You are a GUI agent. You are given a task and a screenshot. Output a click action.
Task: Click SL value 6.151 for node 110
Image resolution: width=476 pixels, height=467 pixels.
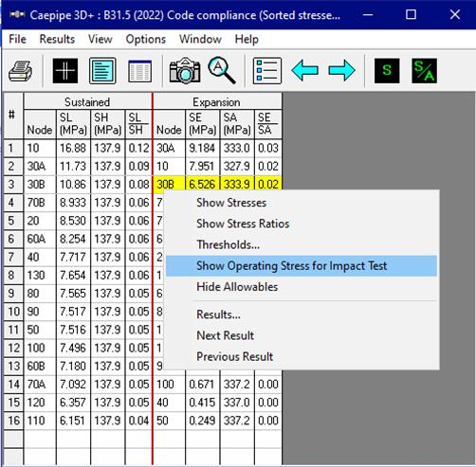pos(73,421)
